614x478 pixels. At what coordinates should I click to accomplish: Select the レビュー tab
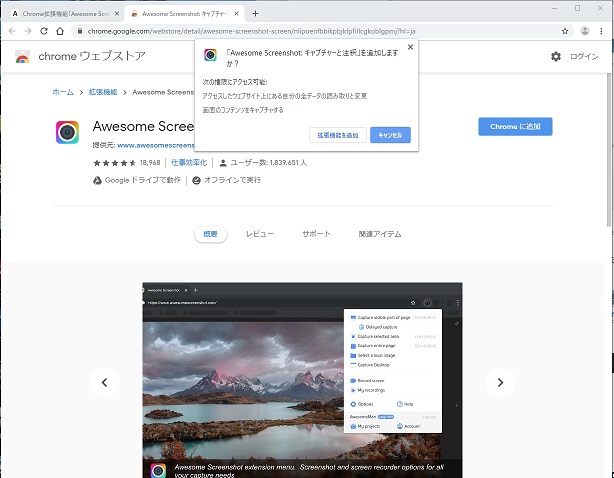pyautogui.click(x=260, y=234)
